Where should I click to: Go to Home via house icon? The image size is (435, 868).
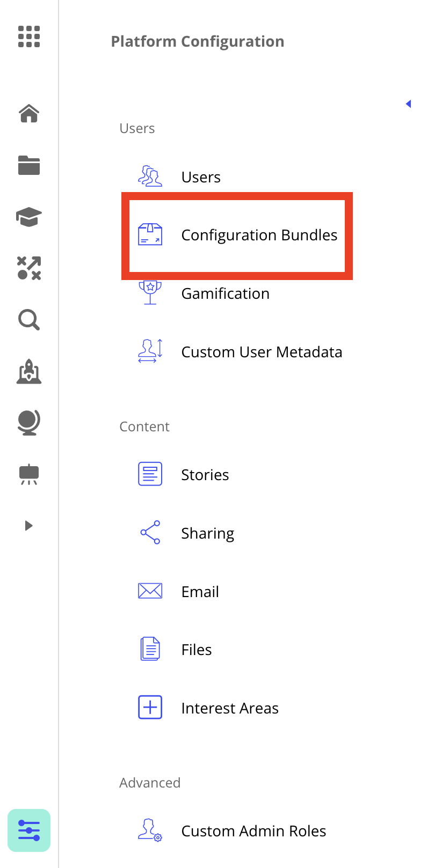(29, 113)
